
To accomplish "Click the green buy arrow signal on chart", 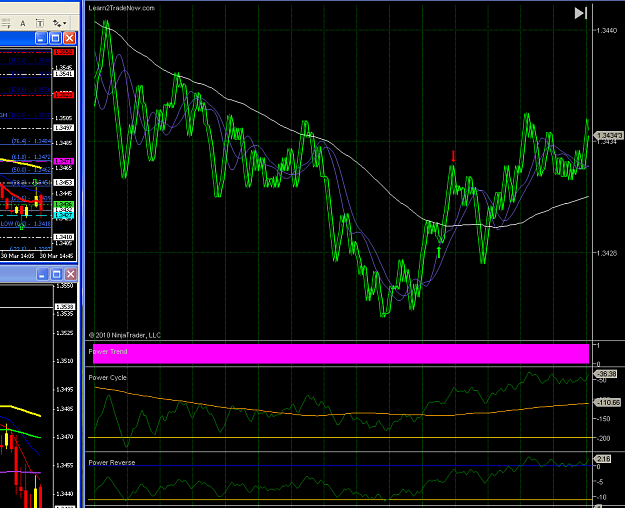I will pos(439,252).
